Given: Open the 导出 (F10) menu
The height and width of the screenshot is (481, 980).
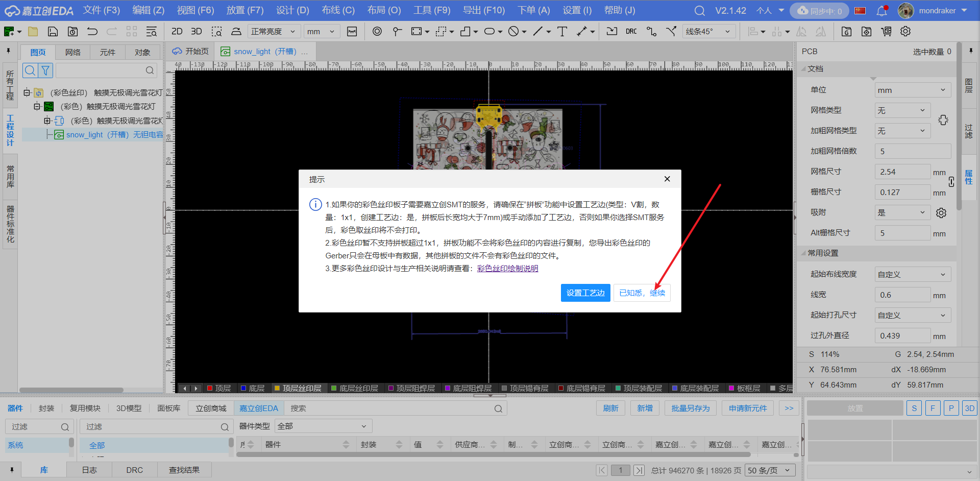Looking at the screenshot, I should tap(484, 10).
